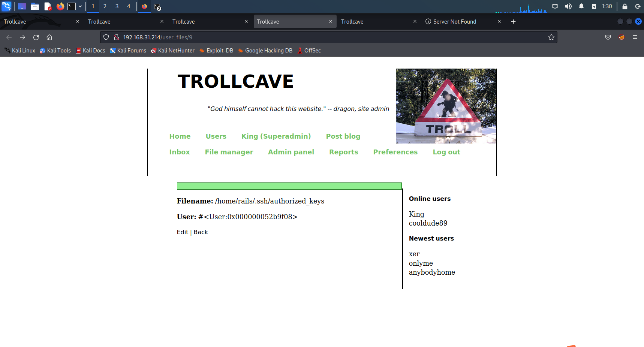Open Exploit-DB bookmark

click(216, 51)
